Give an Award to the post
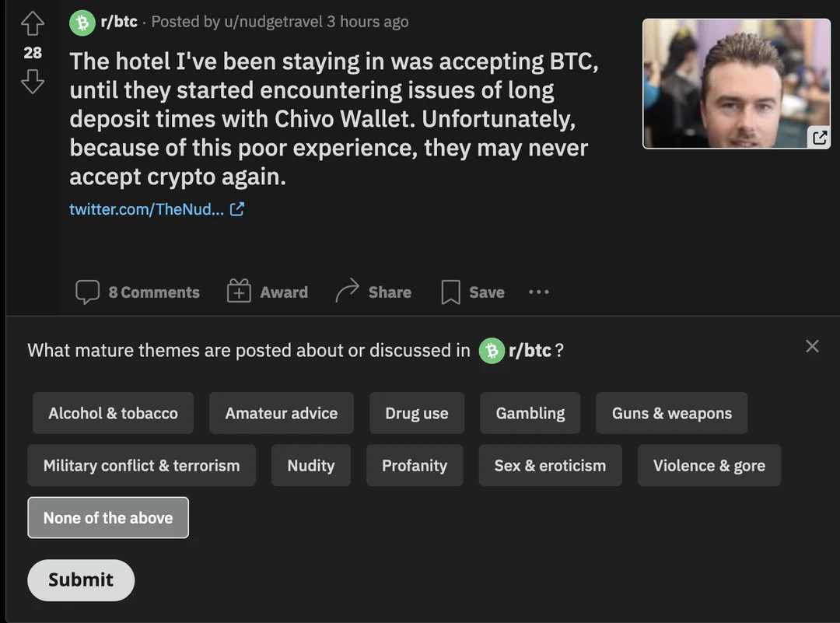 click(x=267, y=292)
